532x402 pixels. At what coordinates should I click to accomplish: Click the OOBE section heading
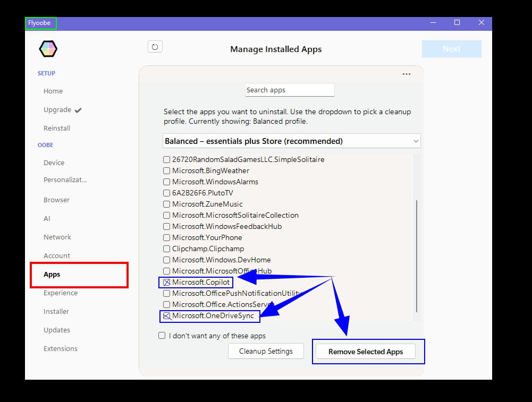point(46,145)
